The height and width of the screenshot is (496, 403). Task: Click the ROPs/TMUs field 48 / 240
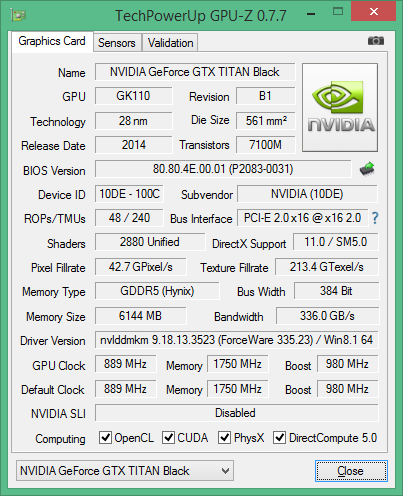click(129, 218)
